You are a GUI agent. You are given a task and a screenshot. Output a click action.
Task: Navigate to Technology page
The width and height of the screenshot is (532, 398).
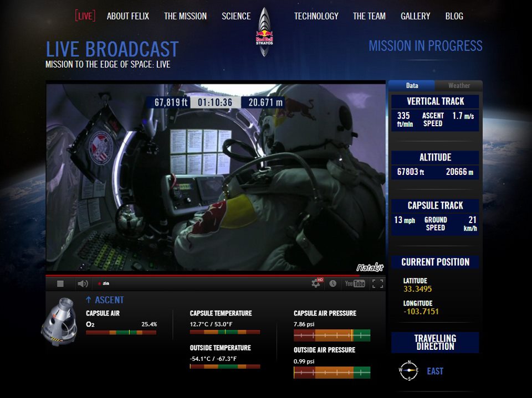(316, 16)
